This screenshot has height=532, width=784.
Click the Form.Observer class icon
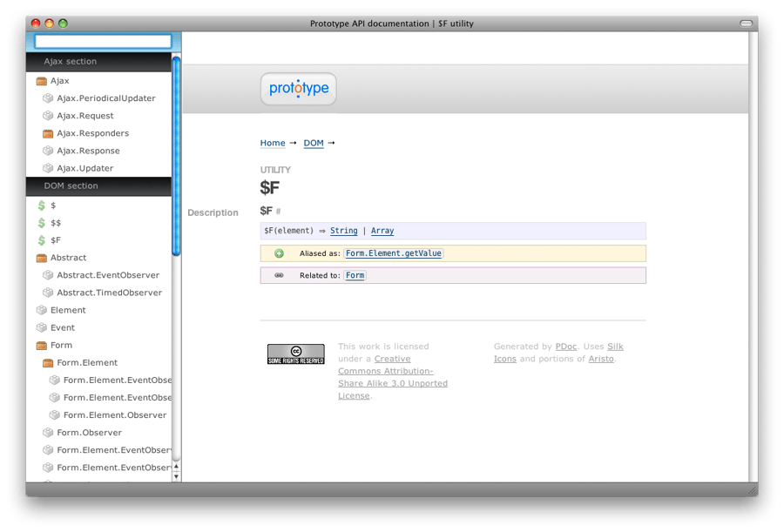48,433
